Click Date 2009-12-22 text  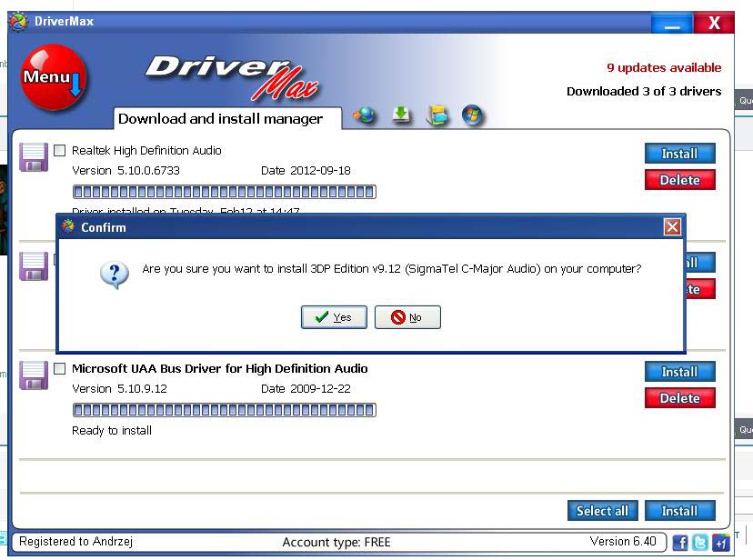(306, 389)
